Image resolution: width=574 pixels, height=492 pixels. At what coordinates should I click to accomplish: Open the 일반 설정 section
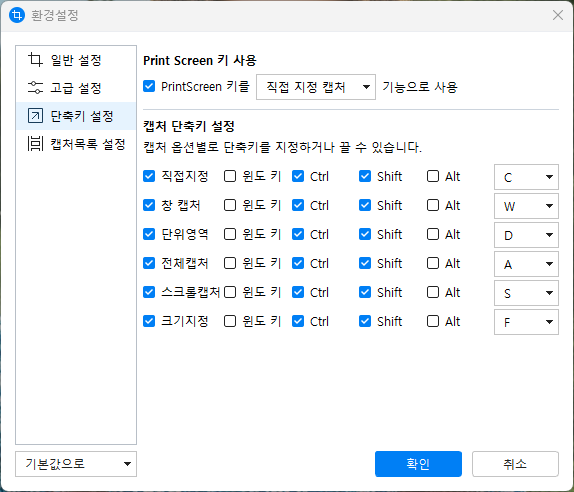point(76,60)
